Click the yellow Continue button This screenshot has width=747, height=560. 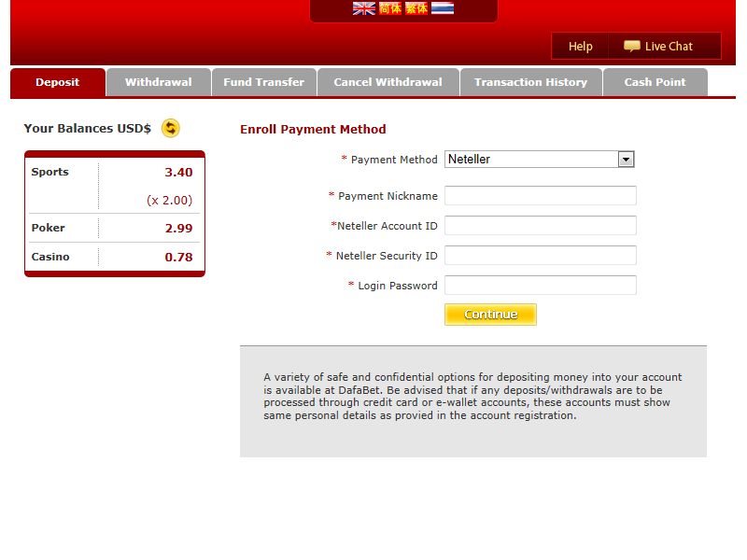(x=491, y=315)
